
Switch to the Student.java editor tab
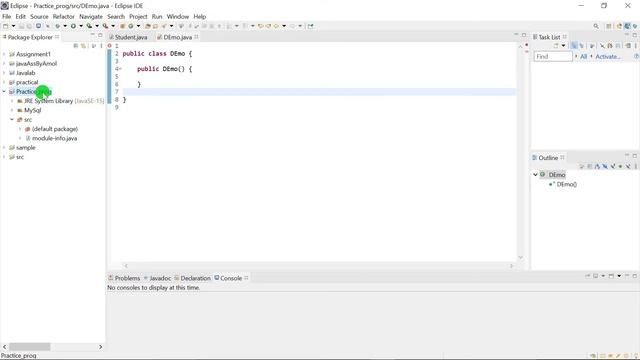(128, 37)
